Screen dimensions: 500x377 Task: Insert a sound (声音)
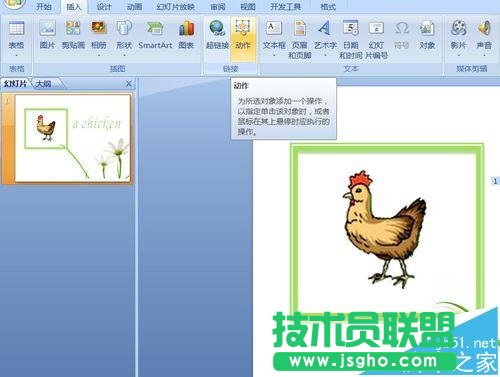click(x=484, y=38)
